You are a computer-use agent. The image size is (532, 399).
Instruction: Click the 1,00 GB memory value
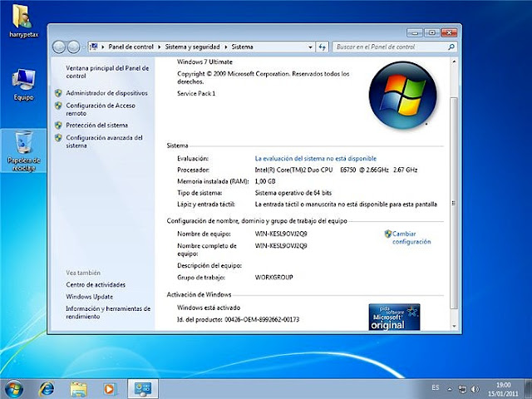click(265, 181)
